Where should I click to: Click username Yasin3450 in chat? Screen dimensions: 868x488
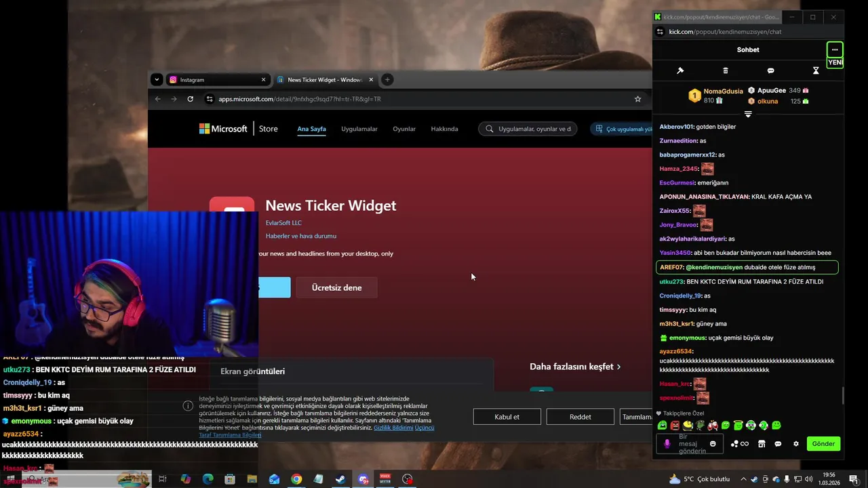point(675,253)
